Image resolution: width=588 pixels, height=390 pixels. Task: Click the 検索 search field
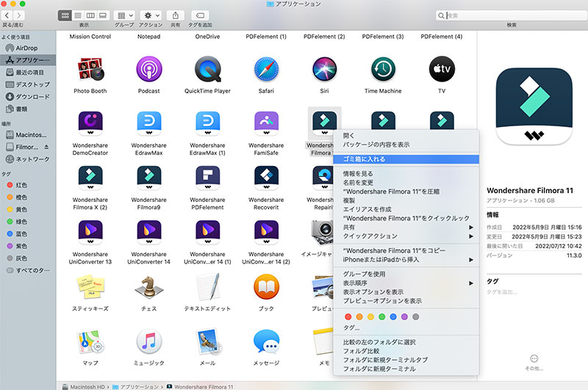pyautogui.click(x=512, y=15)
